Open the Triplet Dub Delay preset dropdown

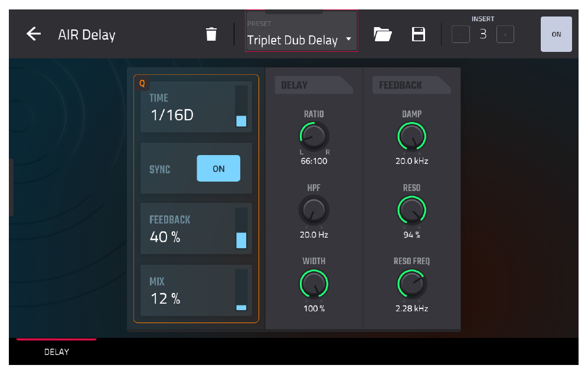pyautogui.click(x=302, y=31)
